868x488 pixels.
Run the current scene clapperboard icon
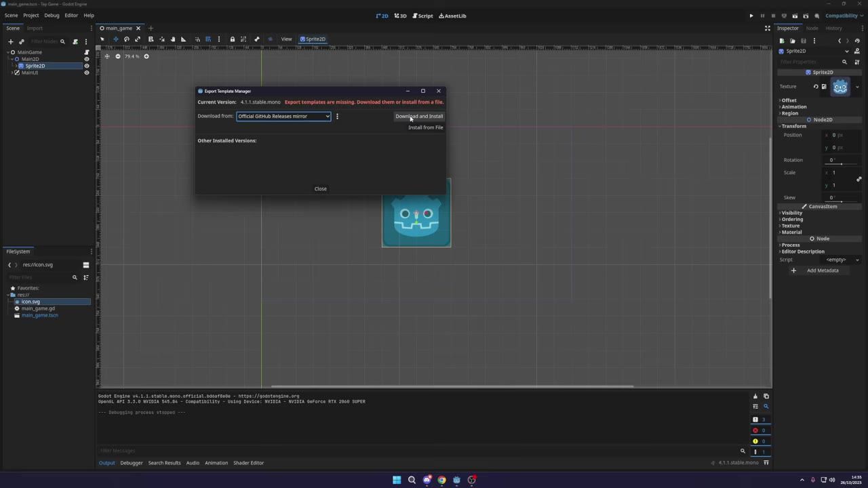pos(795,16)
